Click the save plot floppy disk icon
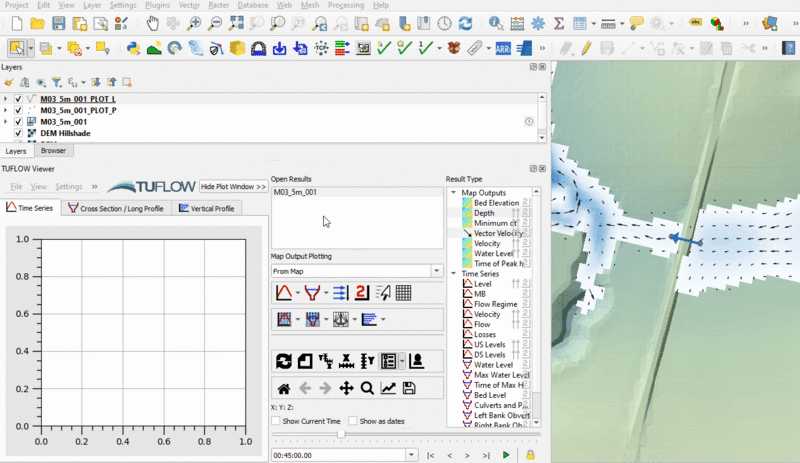Image resolution: width=800 pixels, height=463 pixels. [x=409, y=388]
